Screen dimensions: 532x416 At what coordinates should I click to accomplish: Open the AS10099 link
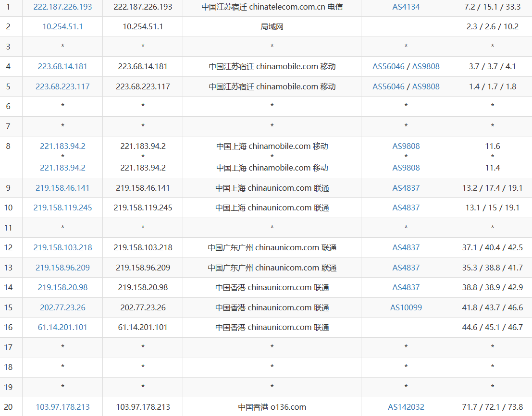tap(406, 307)
